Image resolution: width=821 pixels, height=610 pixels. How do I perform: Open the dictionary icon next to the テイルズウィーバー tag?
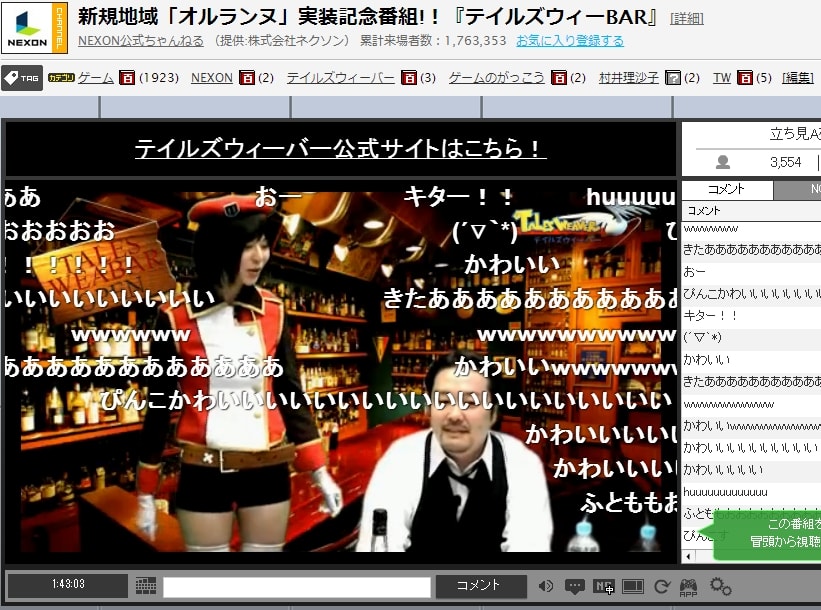click(408, 77)
